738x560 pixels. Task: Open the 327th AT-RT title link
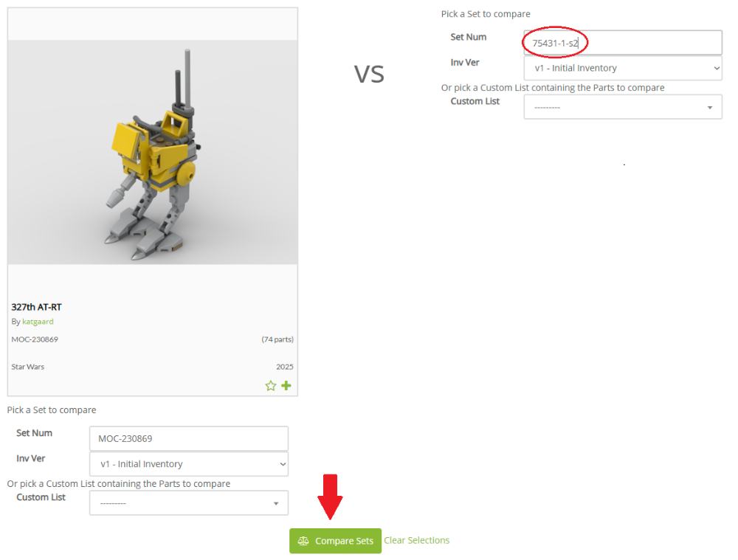click(x=36, y=307)
